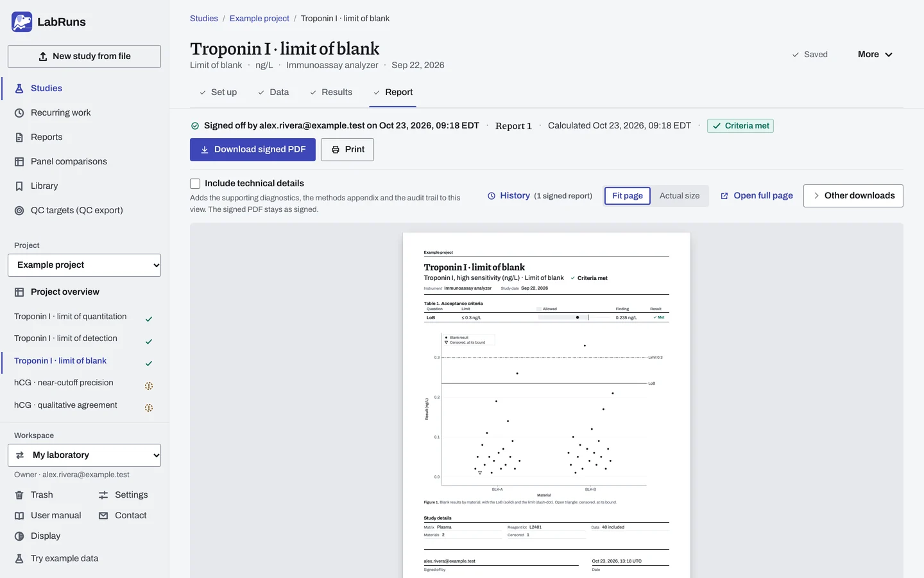This screenshot has width=924, height=578.
Task: Select the Report tab
Action: click(393, 92)
